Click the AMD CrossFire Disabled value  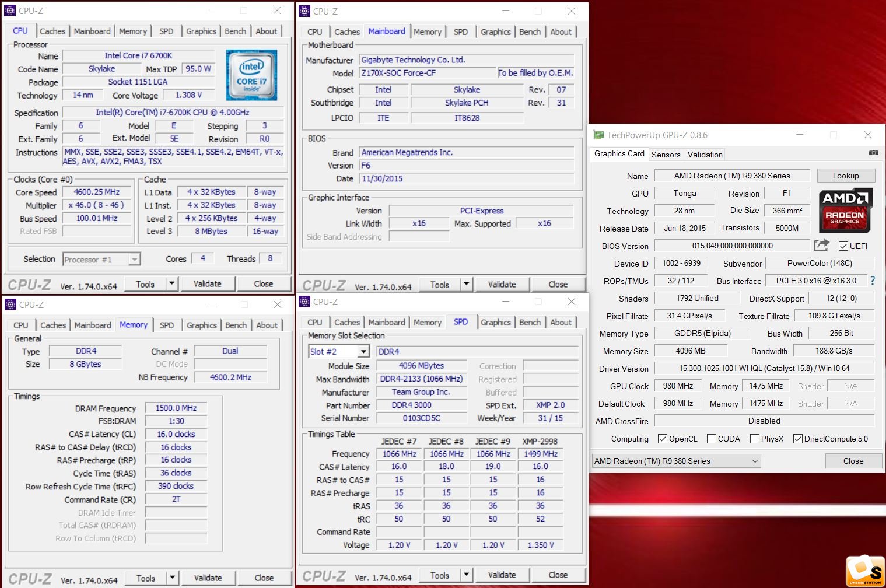(765, 421)
